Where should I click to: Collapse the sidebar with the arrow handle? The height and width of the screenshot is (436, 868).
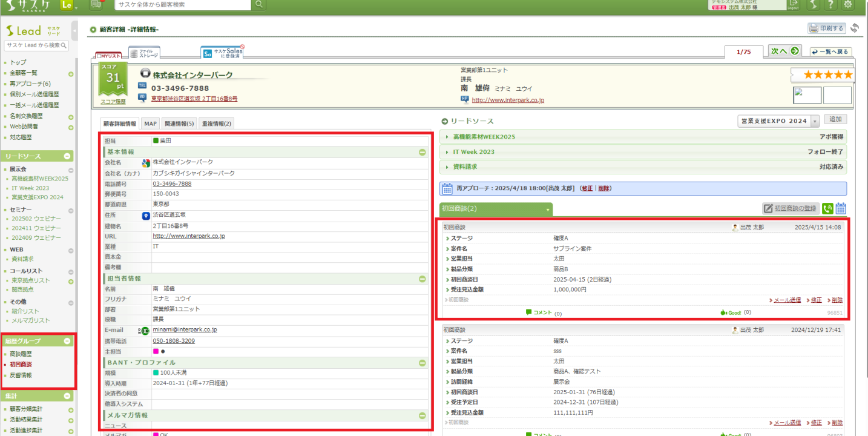coord(74,30)
